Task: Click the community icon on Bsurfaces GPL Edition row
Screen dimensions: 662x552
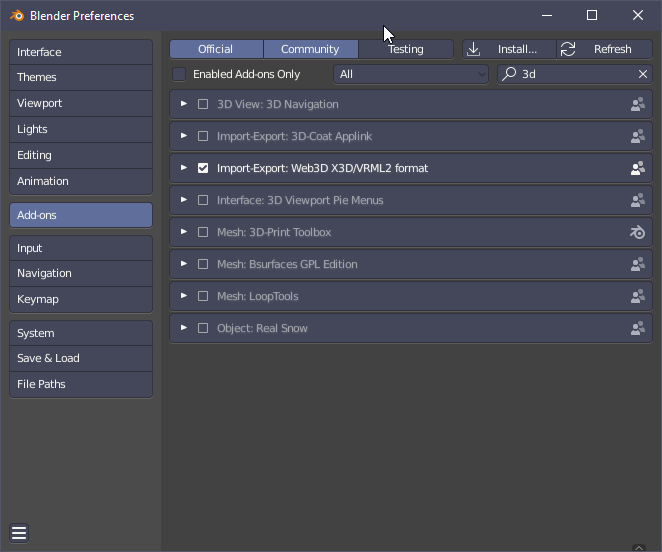Action: [638, 264]
